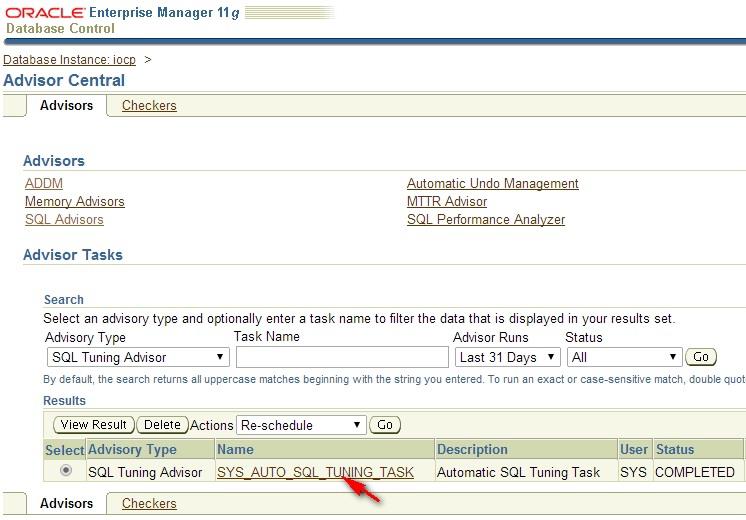Click the View Result button

point(94,425)
